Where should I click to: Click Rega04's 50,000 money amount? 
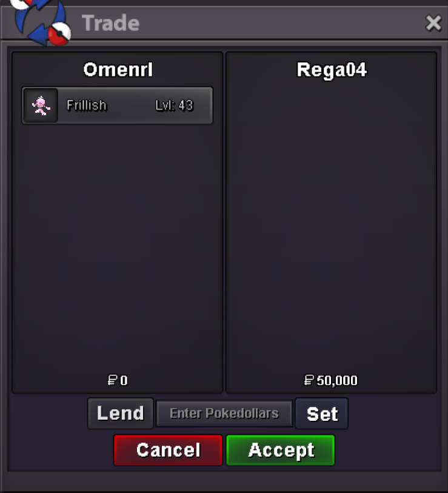point(337,381)
